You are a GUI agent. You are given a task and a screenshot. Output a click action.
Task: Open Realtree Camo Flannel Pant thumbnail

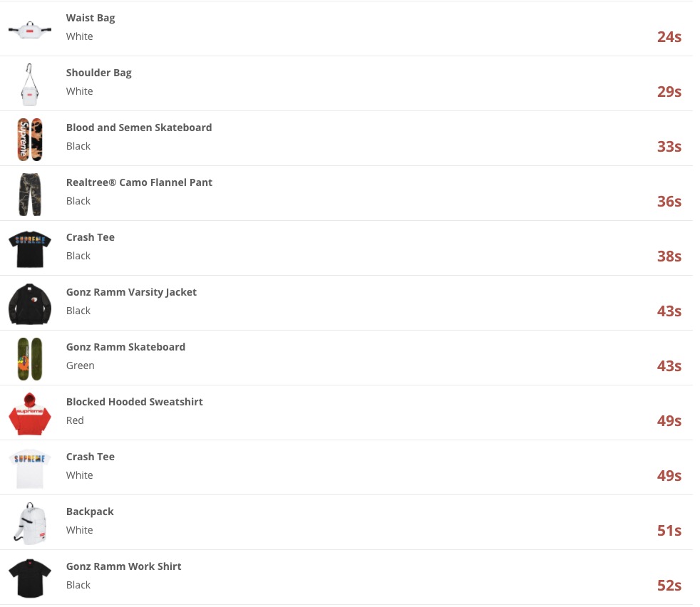click(x=30, y=194)
